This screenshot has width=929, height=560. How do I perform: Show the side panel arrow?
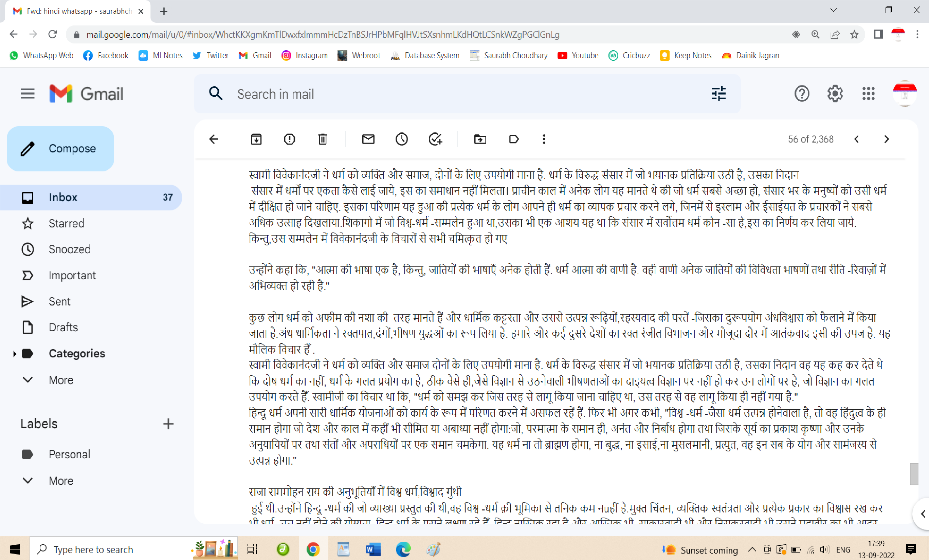[923, 514]
